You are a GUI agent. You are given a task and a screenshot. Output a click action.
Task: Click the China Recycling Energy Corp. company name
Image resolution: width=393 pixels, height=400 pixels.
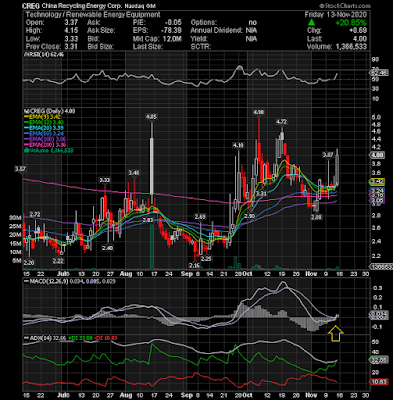(81, 6)
